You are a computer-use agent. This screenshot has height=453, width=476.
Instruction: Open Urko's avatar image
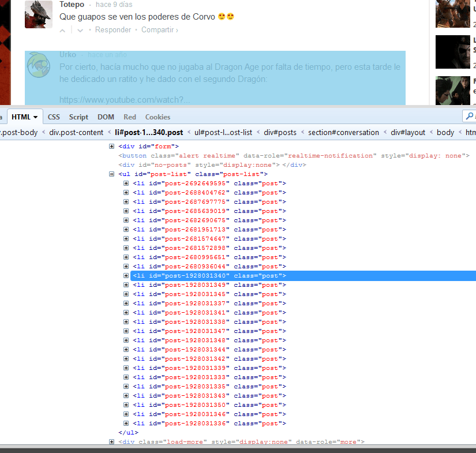pos(39,65)
